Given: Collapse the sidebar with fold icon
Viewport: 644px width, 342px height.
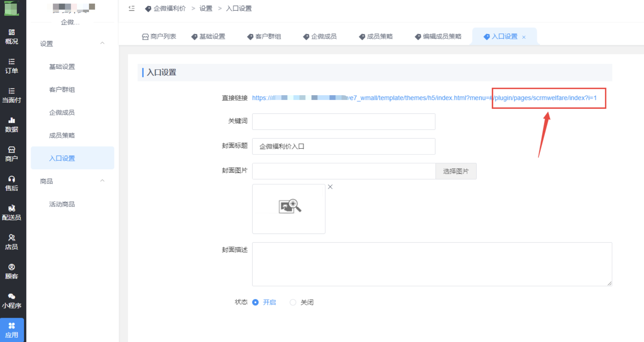Looking at the screenshot, I should pos(132,8).
